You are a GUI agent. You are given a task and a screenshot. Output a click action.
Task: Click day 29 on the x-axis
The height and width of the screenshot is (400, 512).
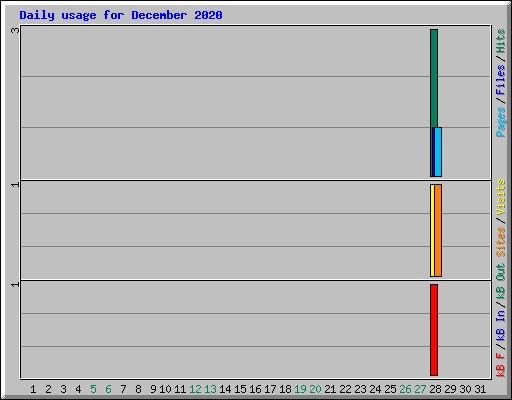450,389
